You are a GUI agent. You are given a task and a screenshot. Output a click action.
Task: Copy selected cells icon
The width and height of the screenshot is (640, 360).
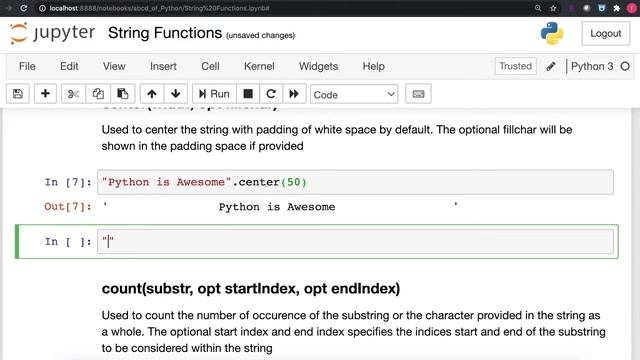click(x=98, y=94)
